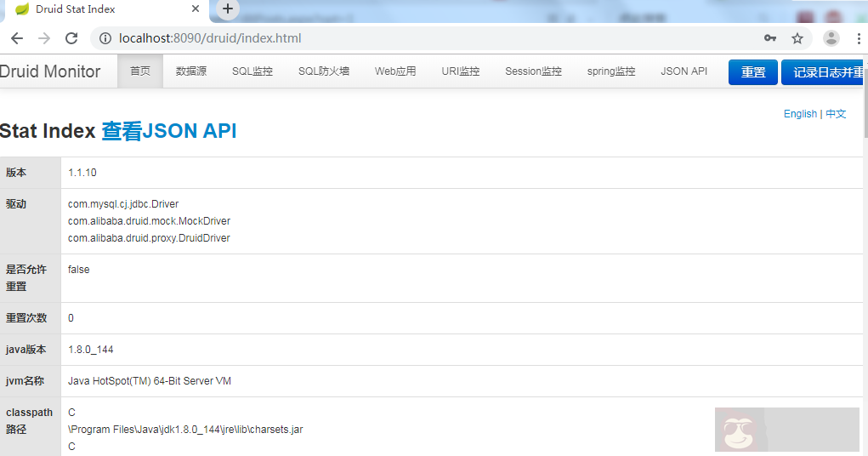Bookmark this page with star
Image resolution: width=868 pixels, height=456 pixels.
(797, 38)
